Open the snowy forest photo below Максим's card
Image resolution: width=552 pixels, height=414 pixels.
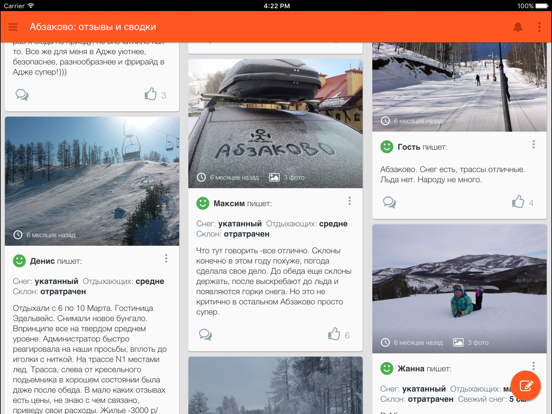click(275, 385)
